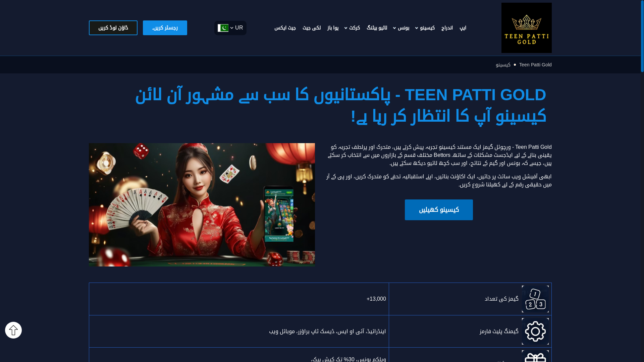This screenshot has width=644, height=362.
Task: Click the main TEEN PATTI GOLD heading
Action: (x=341, y=105)
